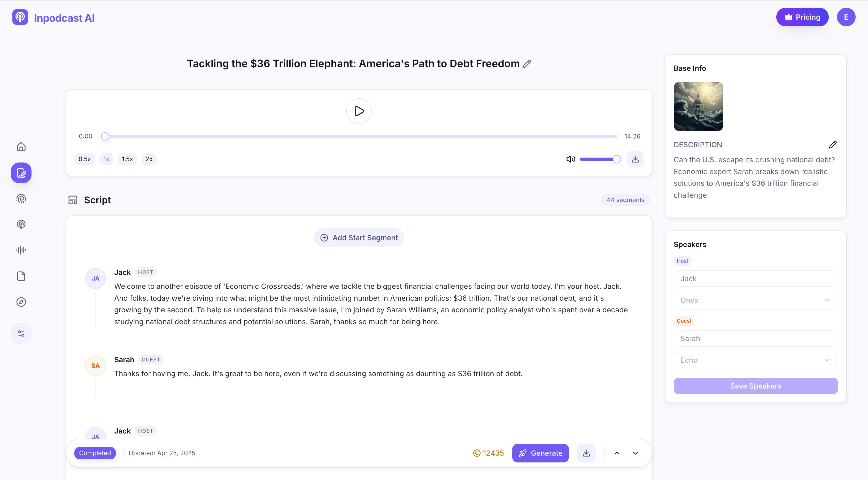This screenshot has width=868, height=480.
Task: Open the Pricing page
Action: click(802, 17)
